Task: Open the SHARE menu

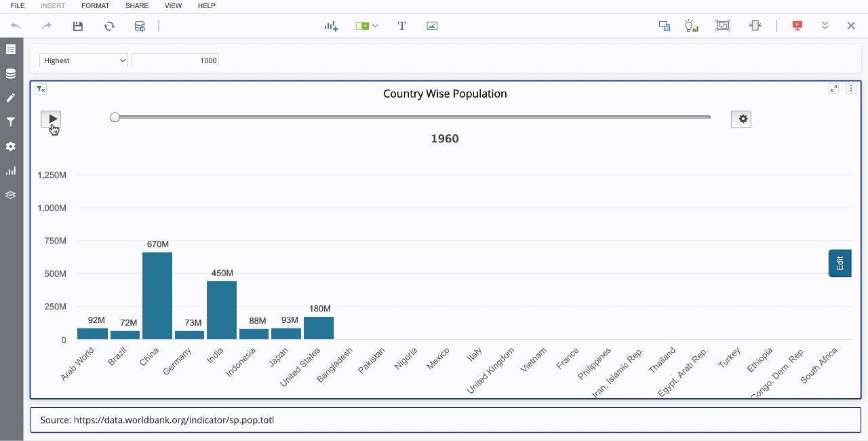Action: [x=137, y=5]
